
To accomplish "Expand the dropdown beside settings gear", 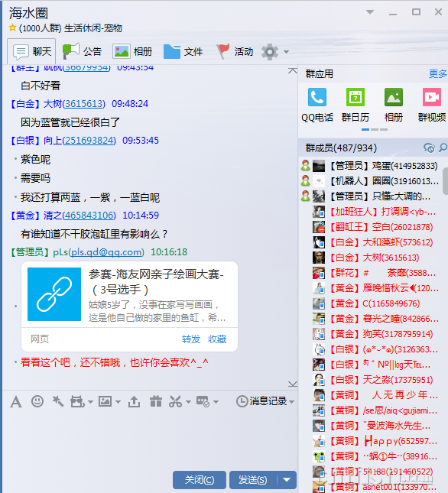I will tap(286, 52).
